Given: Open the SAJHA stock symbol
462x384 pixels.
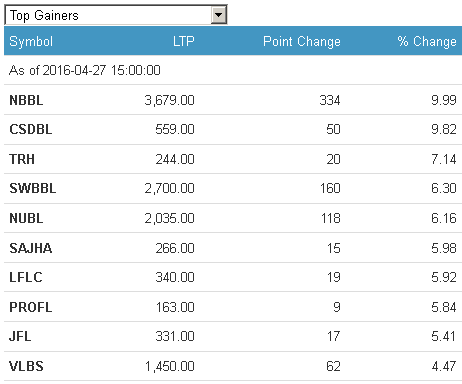Looking at the screenshot, I should coord(30,248).
